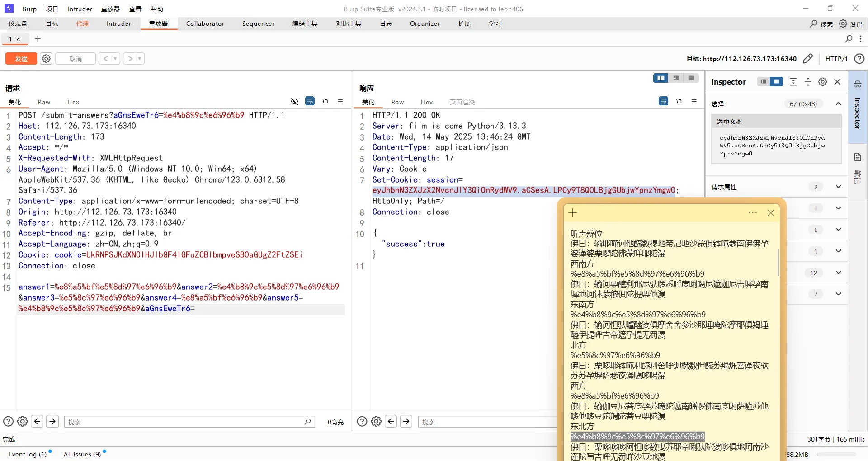Open response search settings gear icon

pyautogui.click(x=376, y=422)
